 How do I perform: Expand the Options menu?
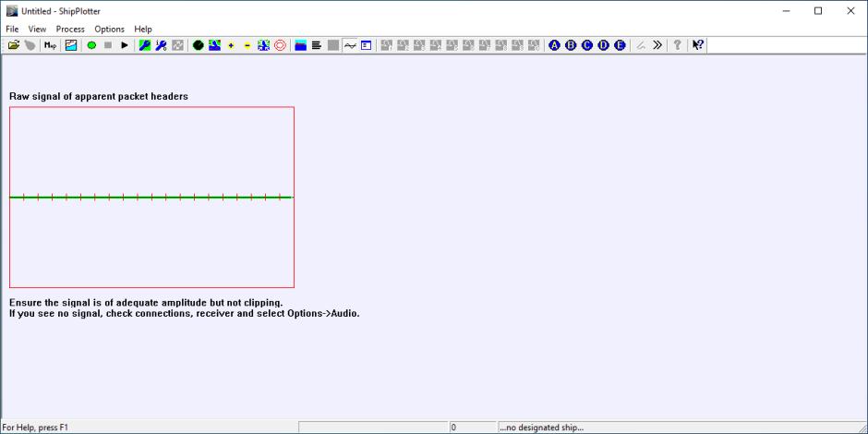[x=109, y=29]
